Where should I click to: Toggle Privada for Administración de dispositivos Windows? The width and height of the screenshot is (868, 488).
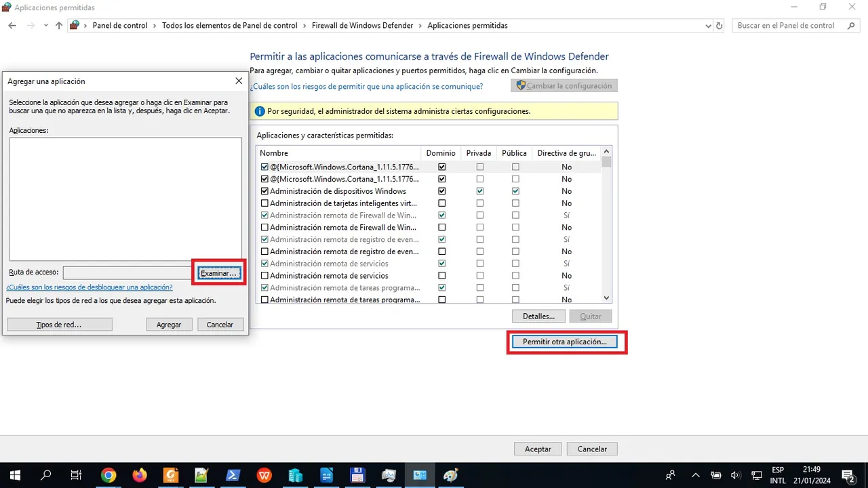point(480,191)
